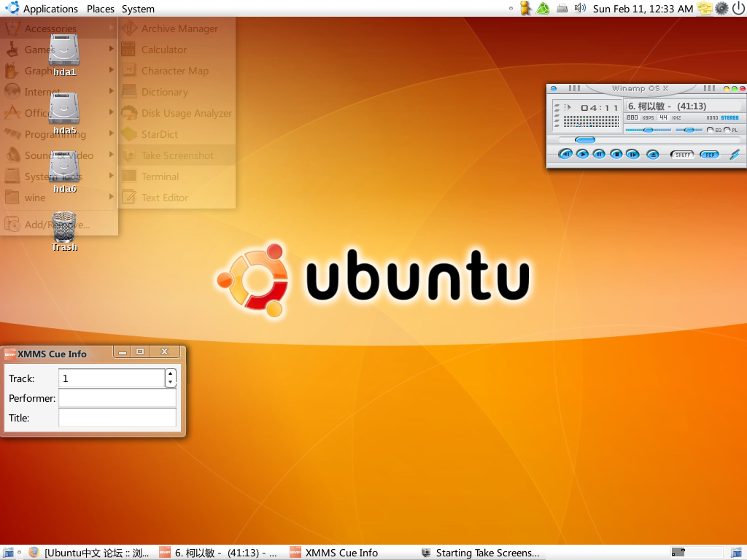The image size is (747, 560).
Task: Click the Track number field in XMMS Cue Info
Action: pos(112,378)
